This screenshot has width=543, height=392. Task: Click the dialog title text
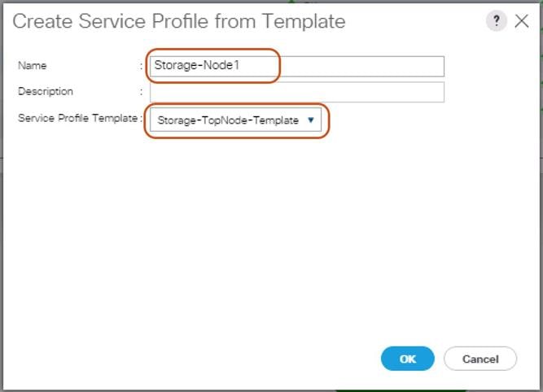[179, 22]
